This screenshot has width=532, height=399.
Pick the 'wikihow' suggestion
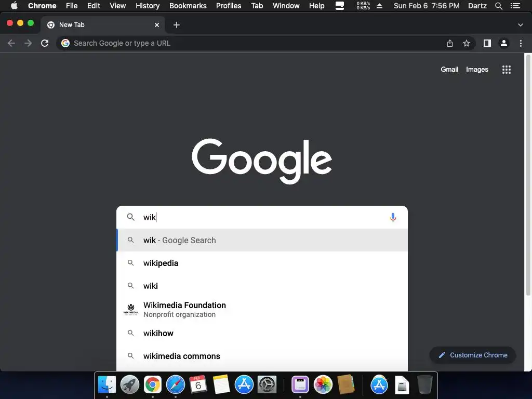click(262, 333)
